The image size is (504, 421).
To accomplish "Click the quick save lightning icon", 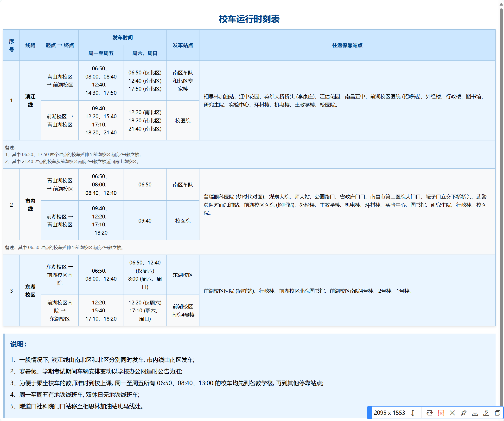I will point(486,413).
